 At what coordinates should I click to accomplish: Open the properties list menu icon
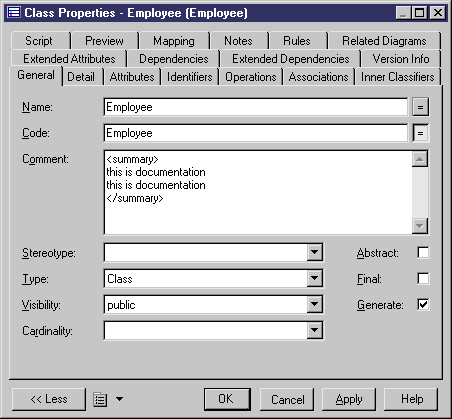100,399
